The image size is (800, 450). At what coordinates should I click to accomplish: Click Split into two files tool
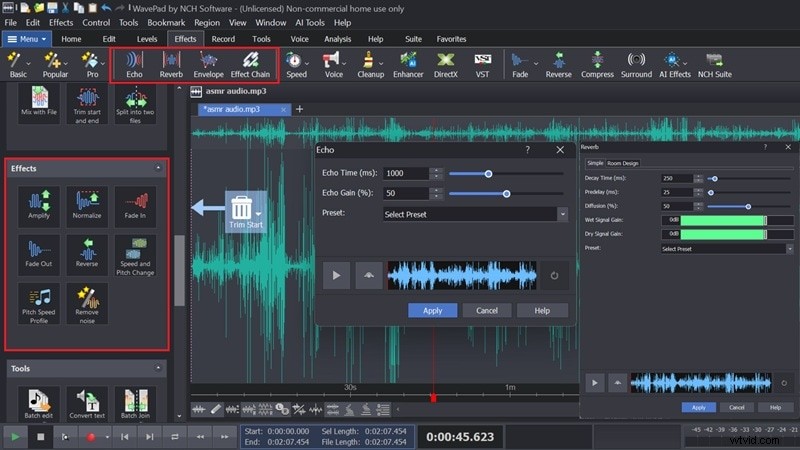135,104
